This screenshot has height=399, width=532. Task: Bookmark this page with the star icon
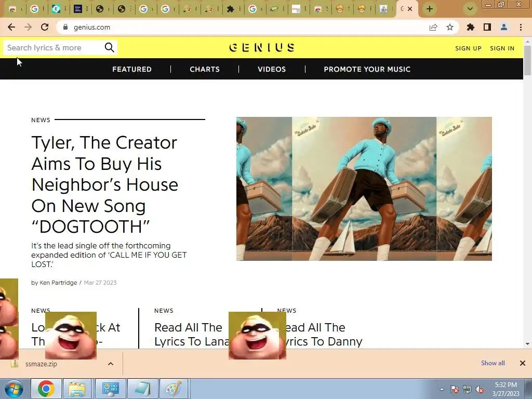coord(450,27)
